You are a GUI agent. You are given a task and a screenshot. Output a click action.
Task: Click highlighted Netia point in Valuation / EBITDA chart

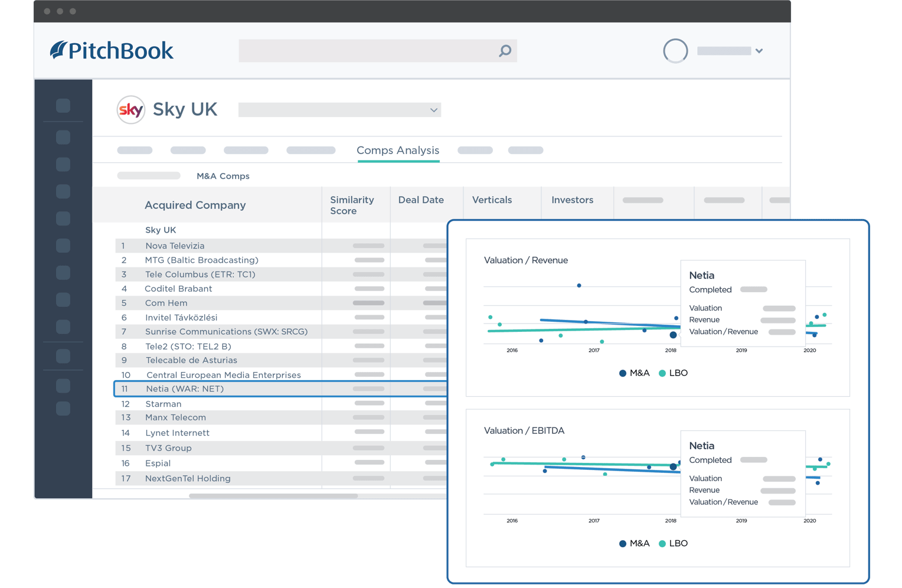pyautogui.click(x=673, y=466)
